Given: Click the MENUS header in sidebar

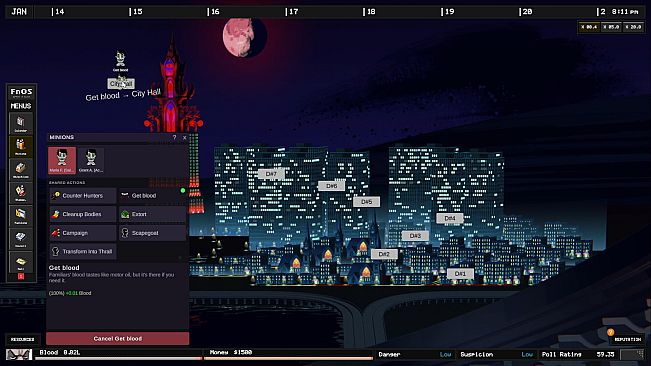Looking at the screenshot, I should (x=21, y=106).
